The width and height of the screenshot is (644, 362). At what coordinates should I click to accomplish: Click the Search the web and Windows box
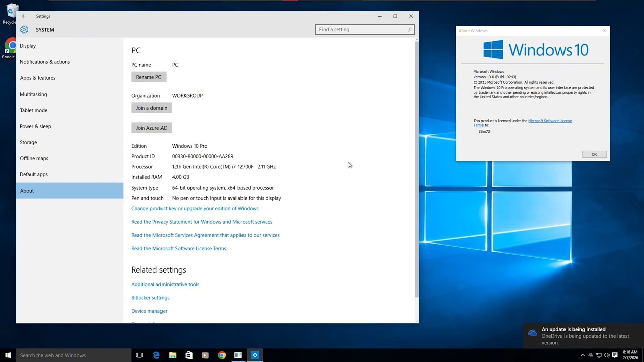pyautogui.click(x=73, y=355)
